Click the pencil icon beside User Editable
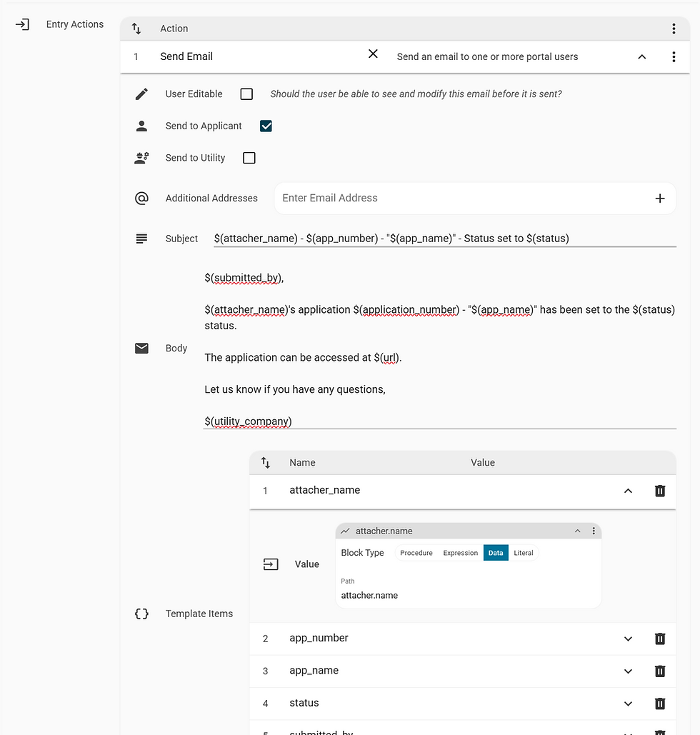 [x=141, y=94]
